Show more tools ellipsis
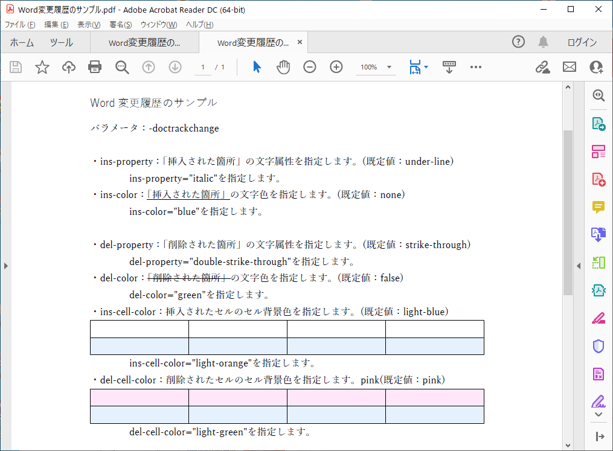 click(x=476, y=67)
